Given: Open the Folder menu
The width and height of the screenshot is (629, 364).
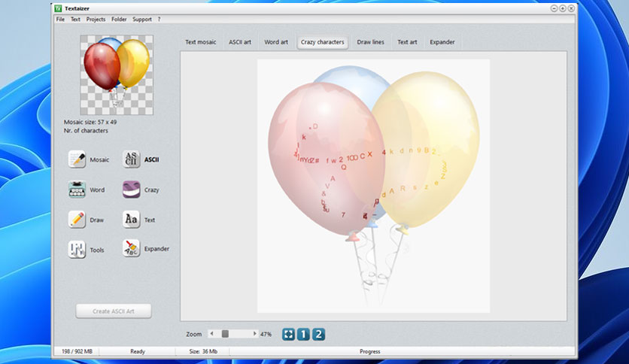Looking at the screenshot, I should [119, 20].
